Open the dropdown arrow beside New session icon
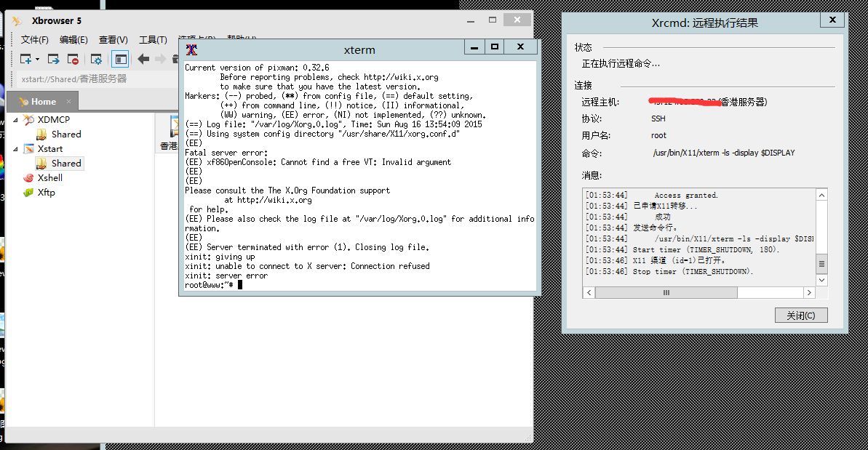Viewport: 868px width, 450px height. pyautogui.click(x=37, y=59)
